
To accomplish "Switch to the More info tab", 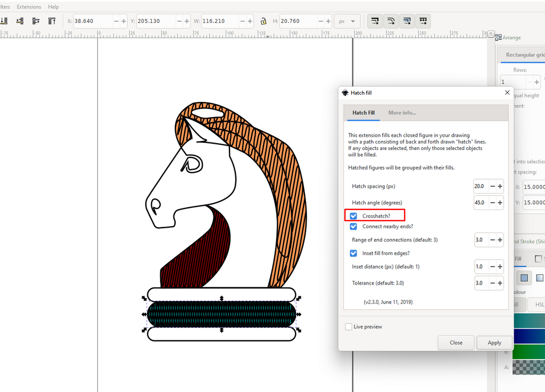I will pyautogui.click(x=402, y=113).
